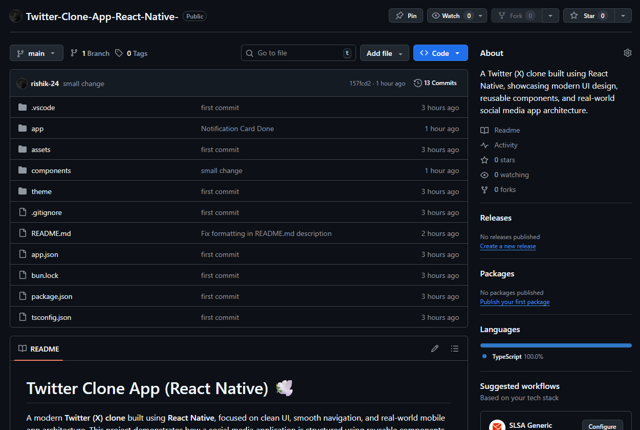
Task: Open the Activity link in About
Action: [506, 145]
